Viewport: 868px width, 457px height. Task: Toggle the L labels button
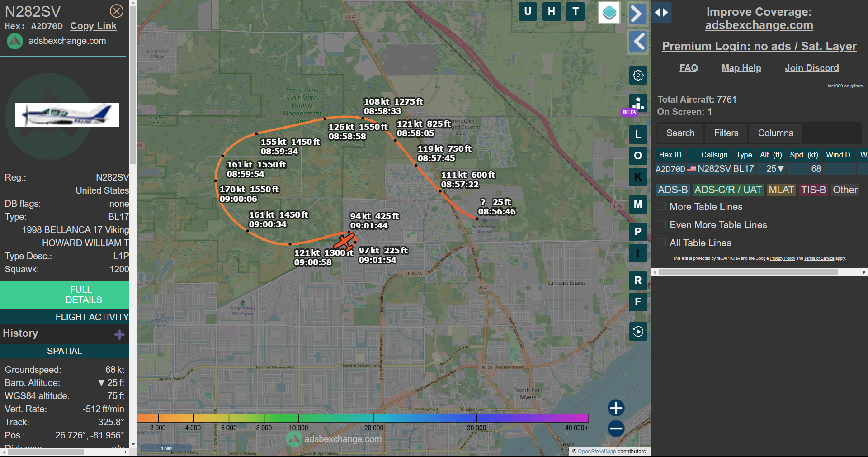pos(638,134)
